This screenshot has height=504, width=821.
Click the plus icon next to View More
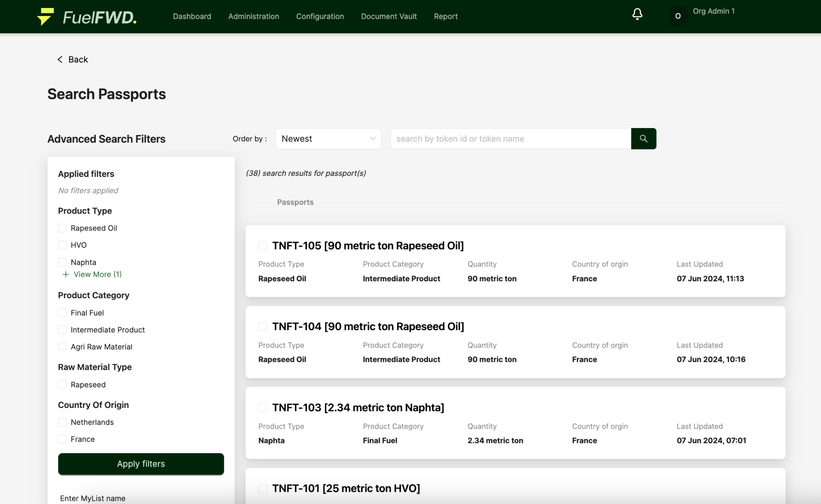click(66, 274)
